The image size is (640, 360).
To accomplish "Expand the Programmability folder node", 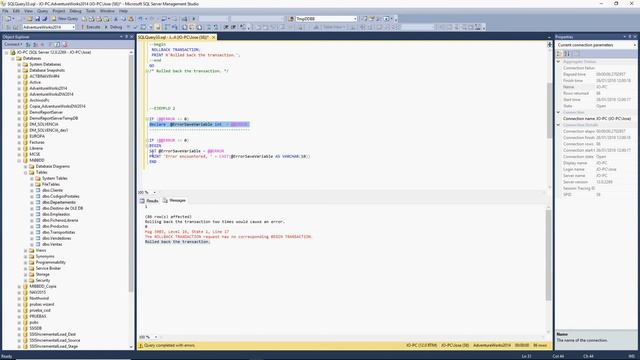I will pos(26,262).
